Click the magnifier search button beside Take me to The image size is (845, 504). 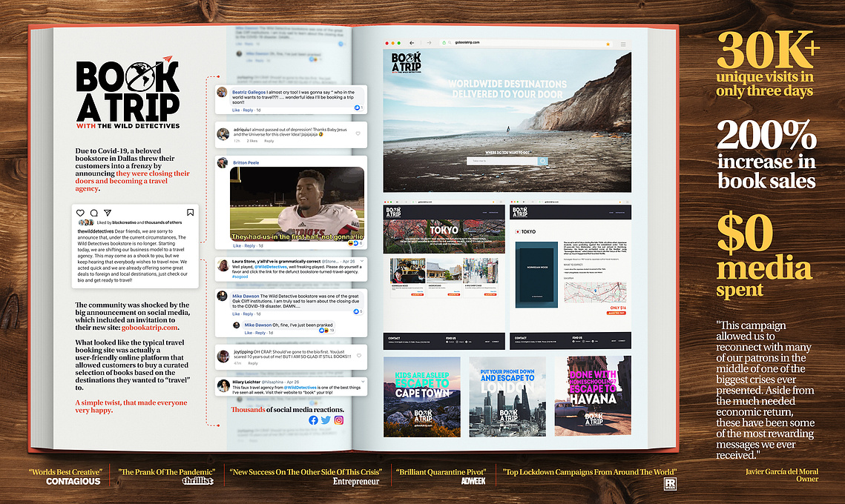pyautogui.click(x=542, y=161)
